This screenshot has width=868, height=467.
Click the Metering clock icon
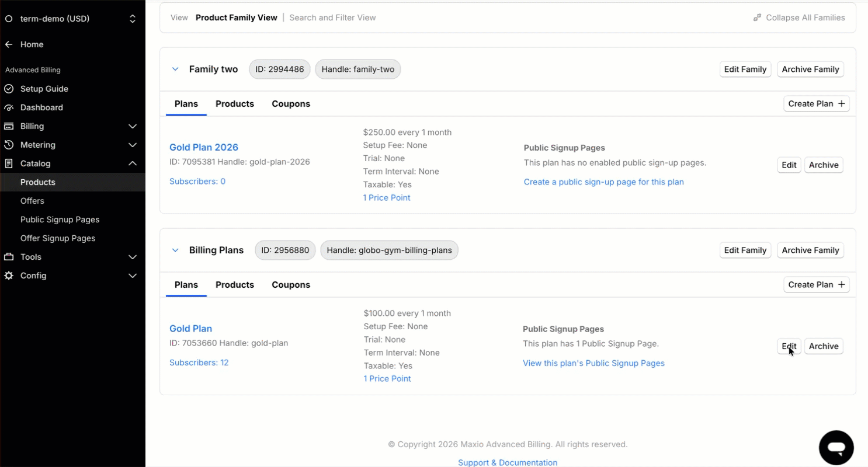9,145
